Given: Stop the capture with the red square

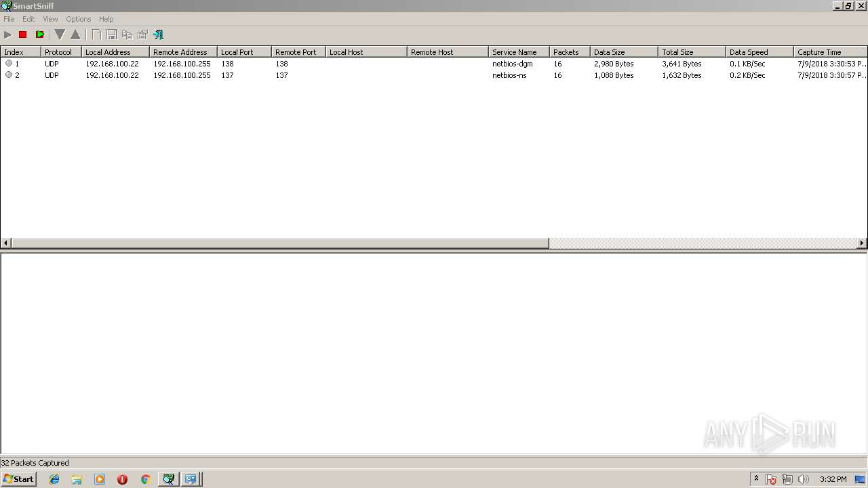Looking at the screenshot, I should click(23, 35).
